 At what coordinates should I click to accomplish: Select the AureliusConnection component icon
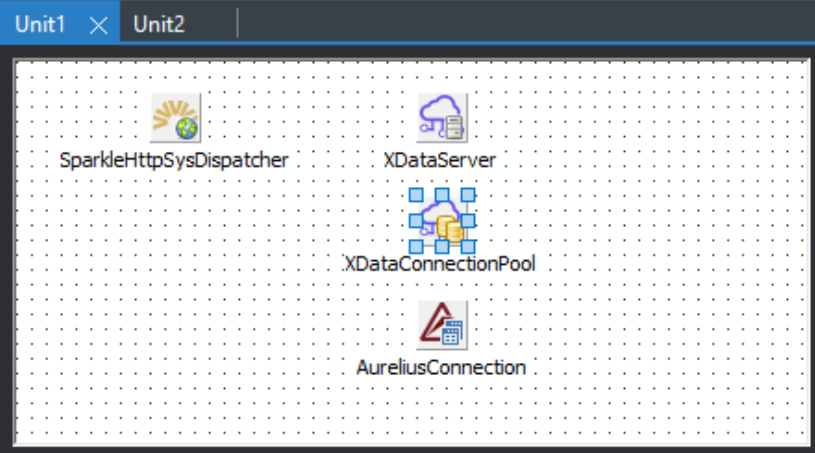pyautogui.click(x=442, y=325)
